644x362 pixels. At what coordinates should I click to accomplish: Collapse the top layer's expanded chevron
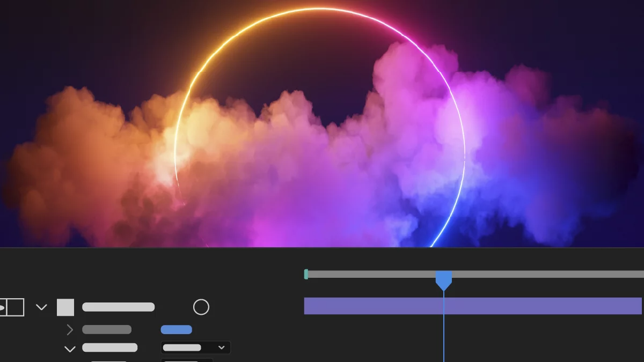point(41,307)
